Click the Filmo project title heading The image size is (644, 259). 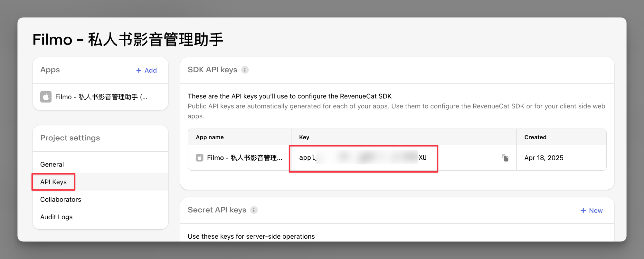pos(128,40)
